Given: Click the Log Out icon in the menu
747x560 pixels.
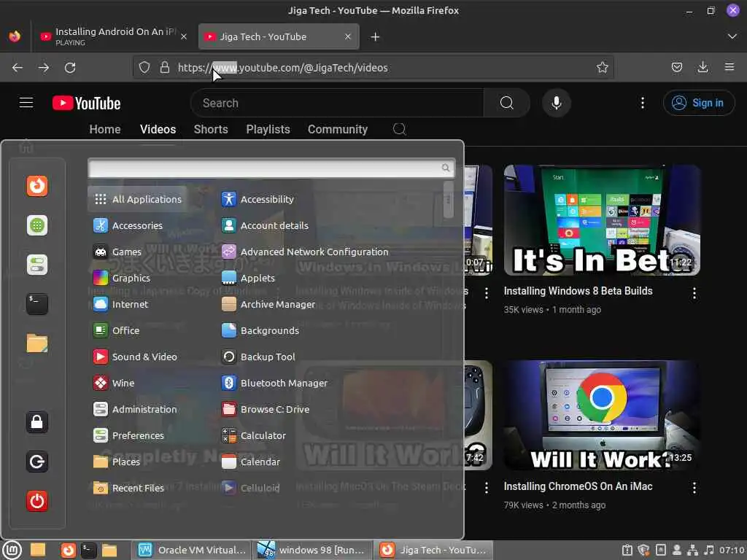Looking at the screenshot, I should pos(37,462).
